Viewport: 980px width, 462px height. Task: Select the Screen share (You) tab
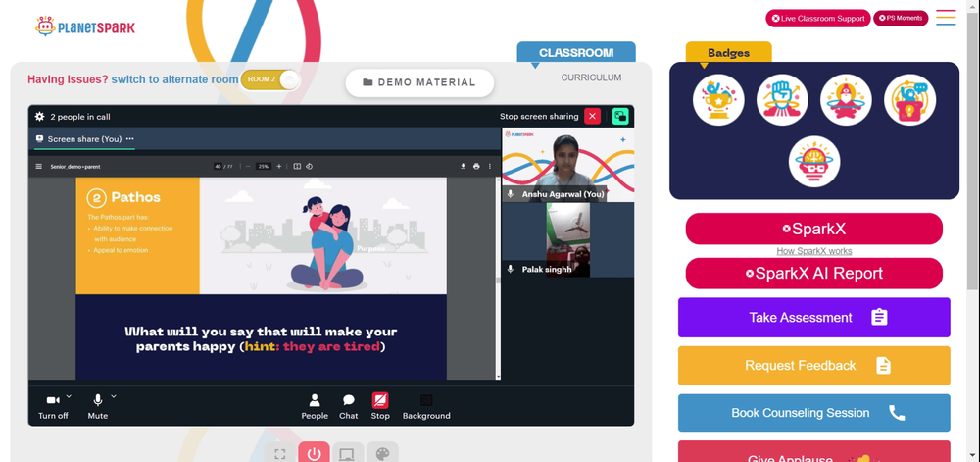tap(84, 138)
